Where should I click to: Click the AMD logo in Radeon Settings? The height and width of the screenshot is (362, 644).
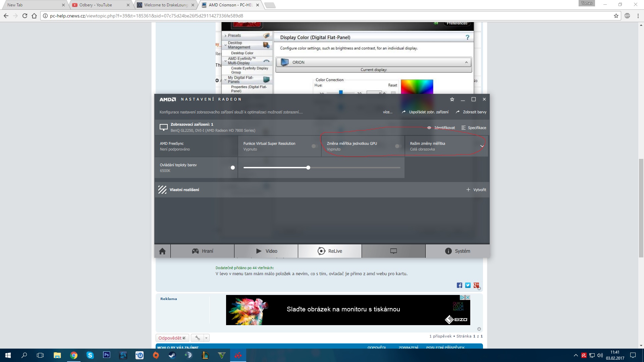pyautogui.click(x=167, y=99)
